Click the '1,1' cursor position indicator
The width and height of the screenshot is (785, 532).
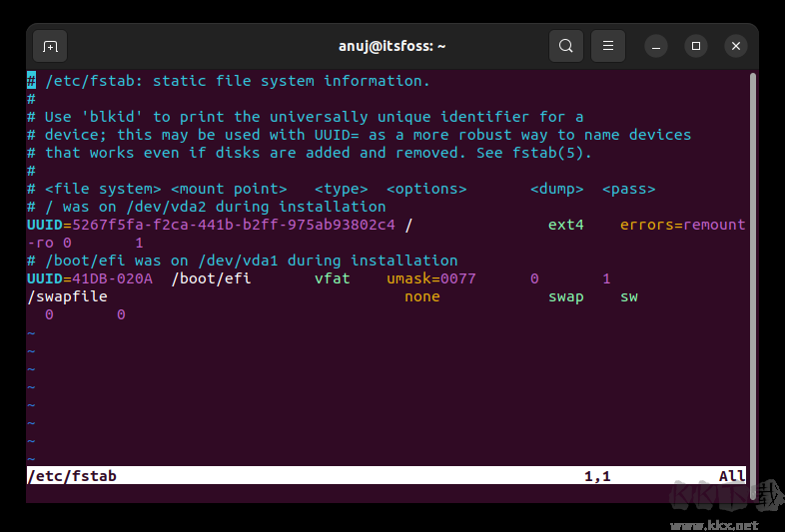(597, 476)
